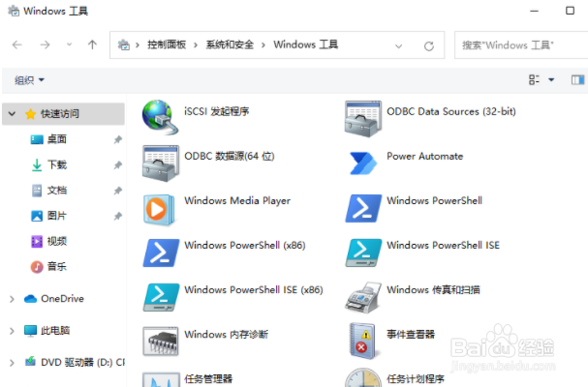Expand the DVD 驱动器 (D:) node
The image size is (588, 387).
[x=12, y=363]
